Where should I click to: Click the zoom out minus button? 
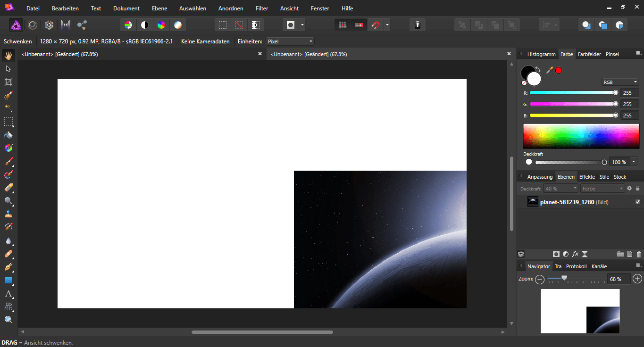540,279
